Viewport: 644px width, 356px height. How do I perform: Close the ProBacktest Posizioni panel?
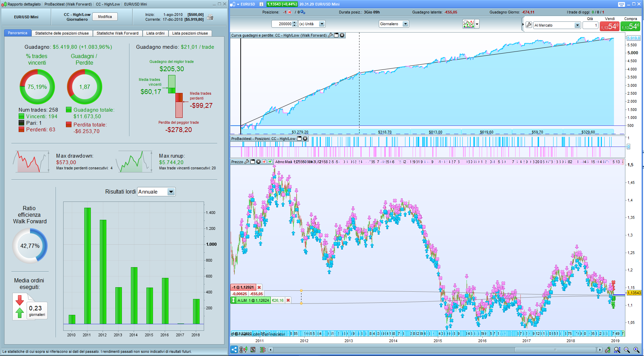click(x=305, y=139)
